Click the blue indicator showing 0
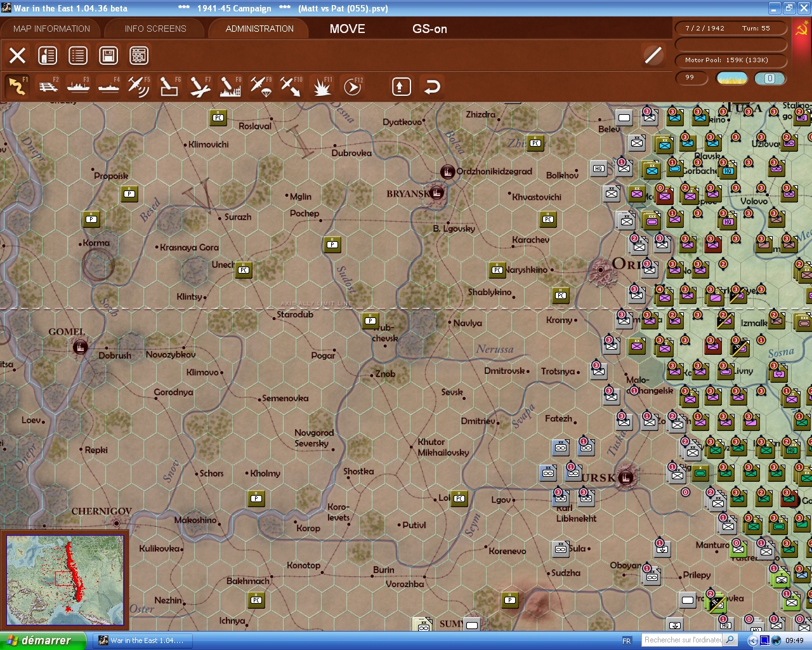The height and width of the screenshot is (650, 812). tap(769, 78)
